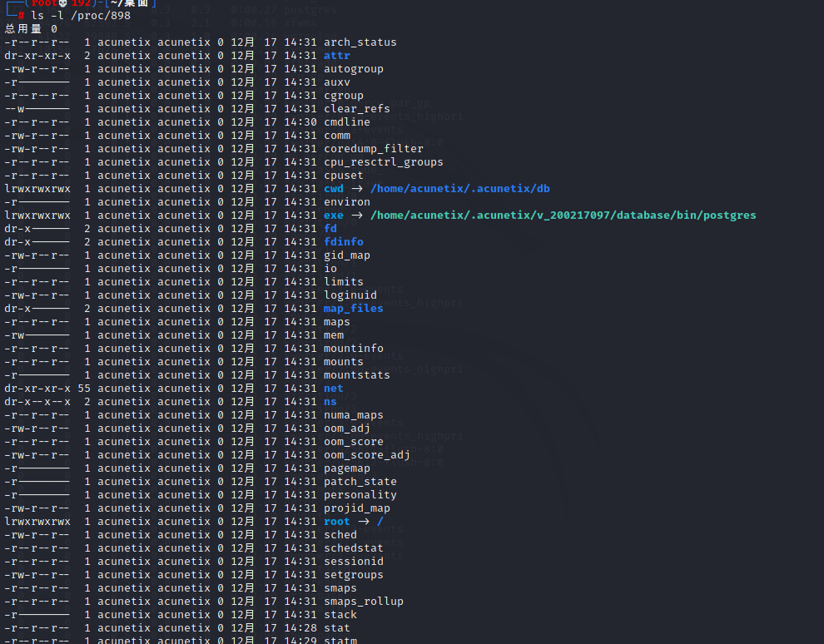Click the arch_status file name
The image size is (824, 644).
[360, 42]
